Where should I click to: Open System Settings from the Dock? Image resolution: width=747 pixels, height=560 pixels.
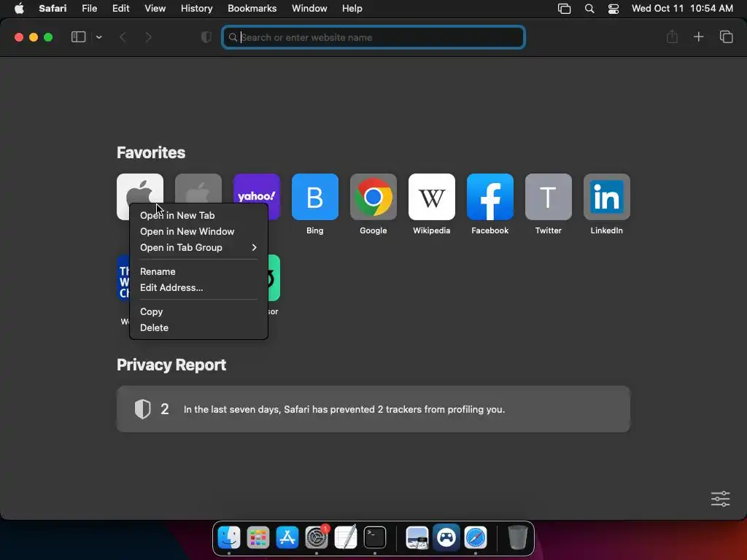[x=317, y=537]
